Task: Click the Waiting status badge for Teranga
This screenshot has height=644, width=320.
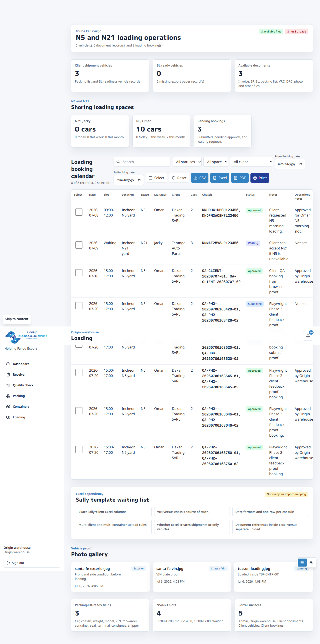Action: coord(253,243)
